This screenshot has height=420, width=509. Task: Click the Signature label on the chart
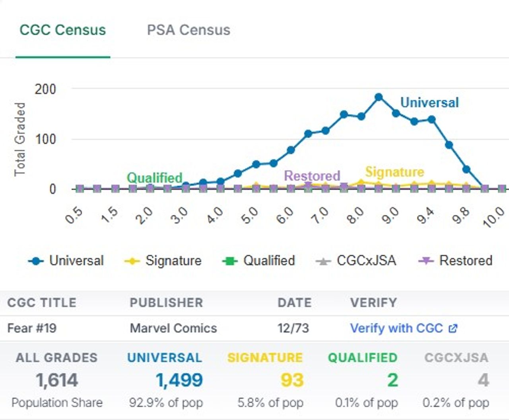tap(394, 172)
